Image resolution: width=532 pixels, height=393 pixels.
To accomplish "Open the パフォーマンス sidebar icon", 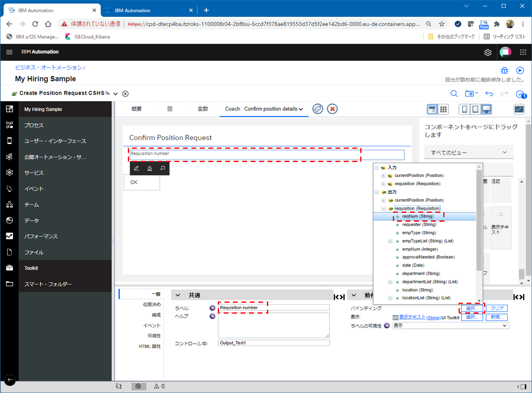I will [9, 236].
